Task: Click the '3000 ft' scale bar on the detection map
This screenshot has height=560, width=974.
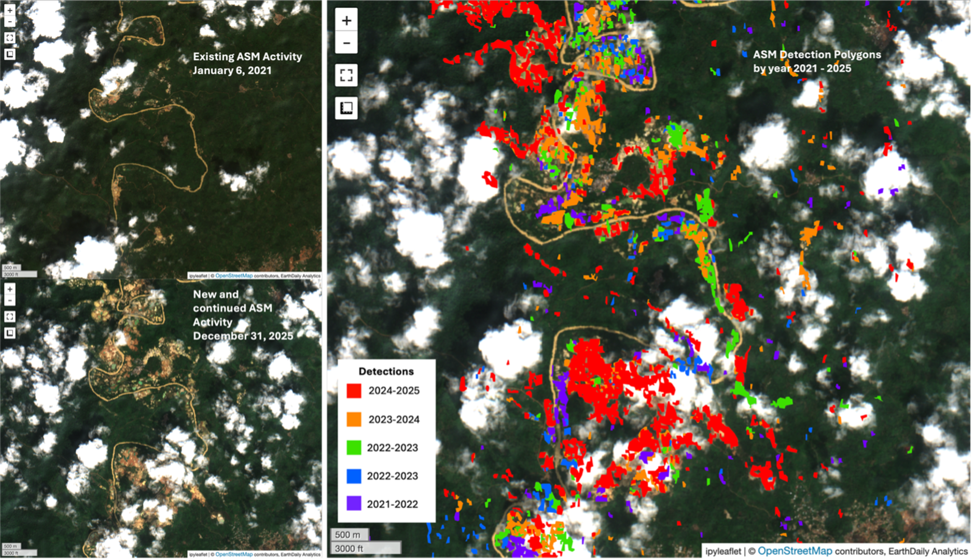Action: [x=366, y=548]
